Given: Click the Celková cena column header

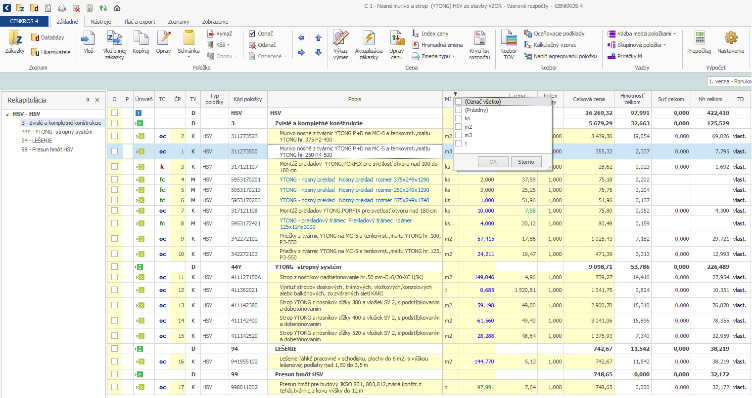Looking at the screenshot, I should coord(588,99).
